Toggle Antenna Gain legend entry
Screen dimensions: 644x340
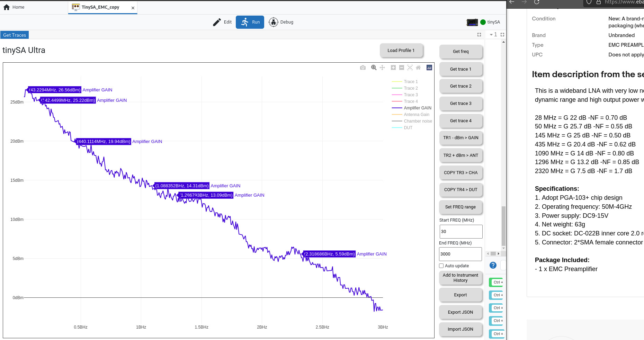(x=411, y=115)
